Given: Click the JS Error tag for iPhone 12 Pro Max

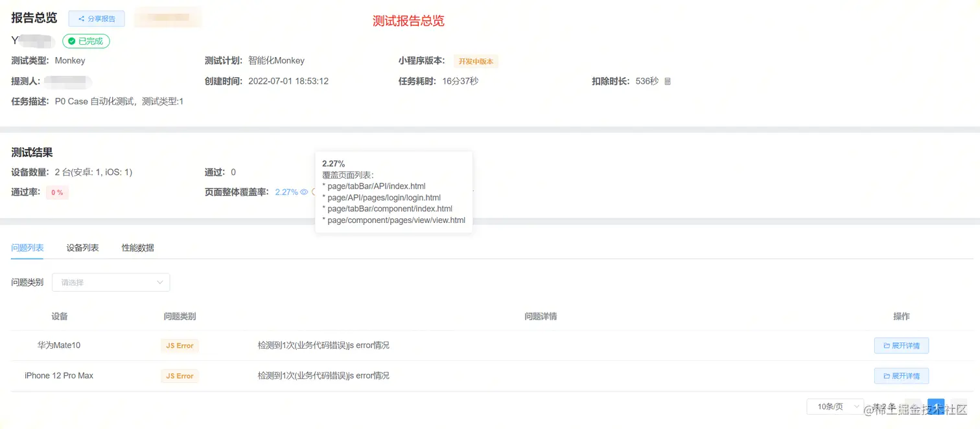Looking at the screenshot, I should (180, 376).
